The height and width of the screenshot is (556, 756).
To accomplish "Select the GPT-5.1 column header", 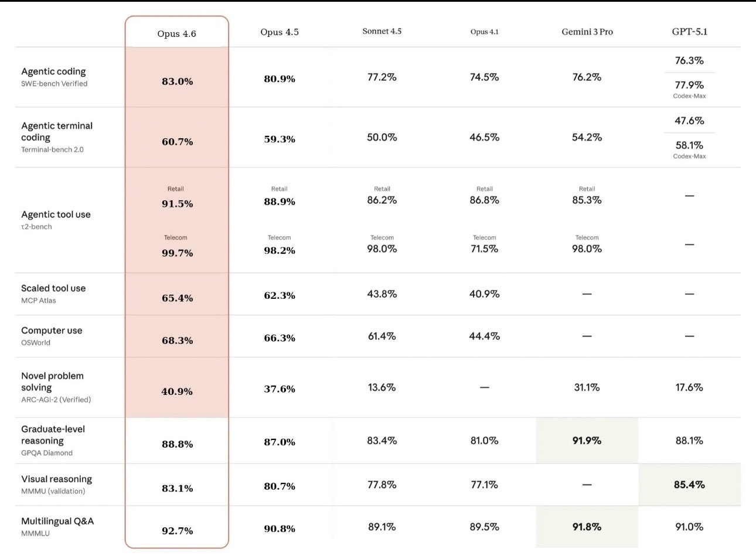I will point(689,32).
